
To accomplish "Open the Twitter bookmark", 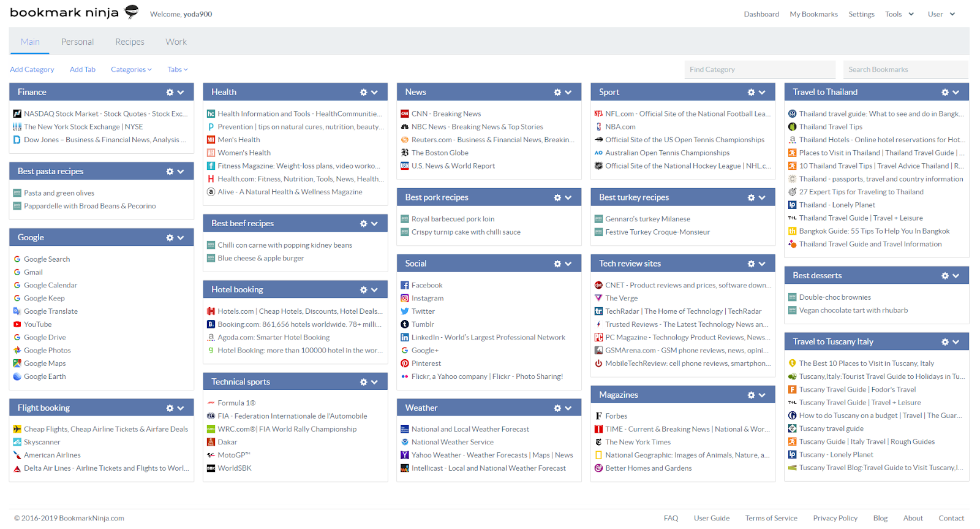I will coord(423,311).
